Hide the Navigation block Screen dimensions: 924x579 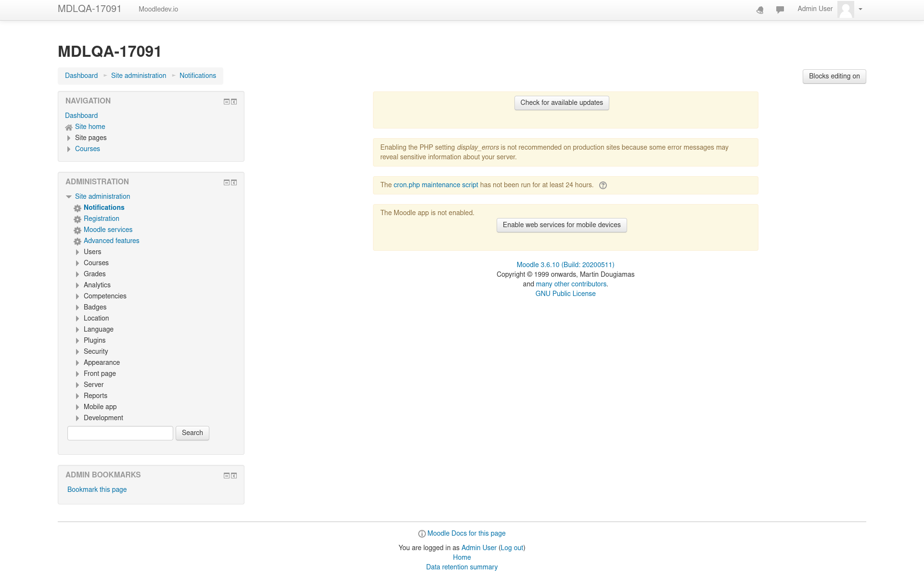(x=227, y=102)
